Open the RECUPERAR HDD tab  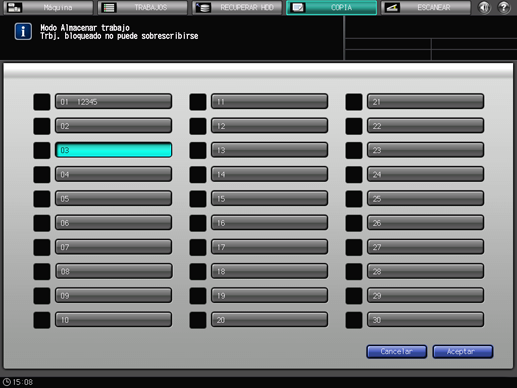[x=237, y=7]
